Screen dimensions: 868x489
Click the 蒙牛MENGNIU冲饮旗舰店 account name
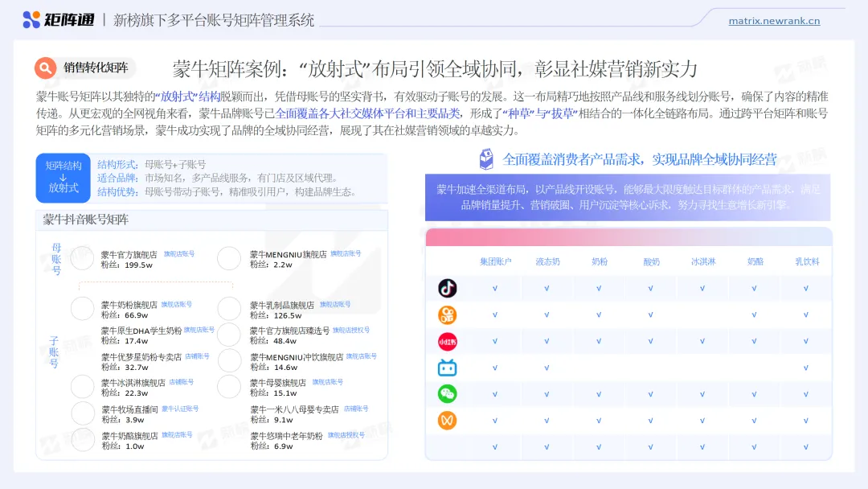coord(297,357)
